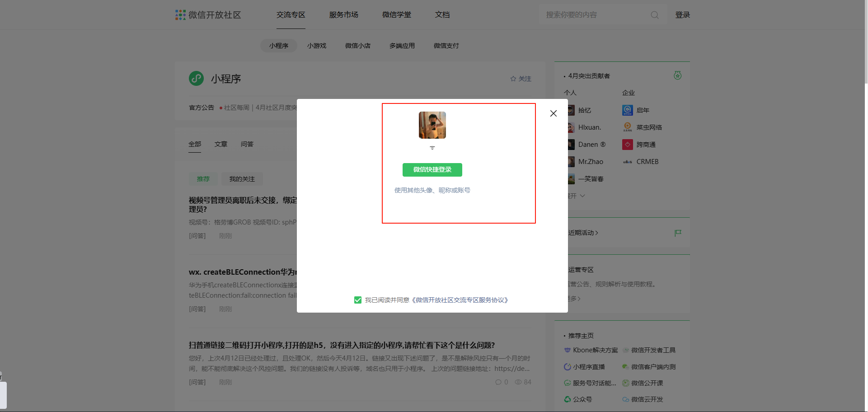Click contributor name 拾亿
The width and height of the screenshot is (868, 412).
tap(585, 110)
